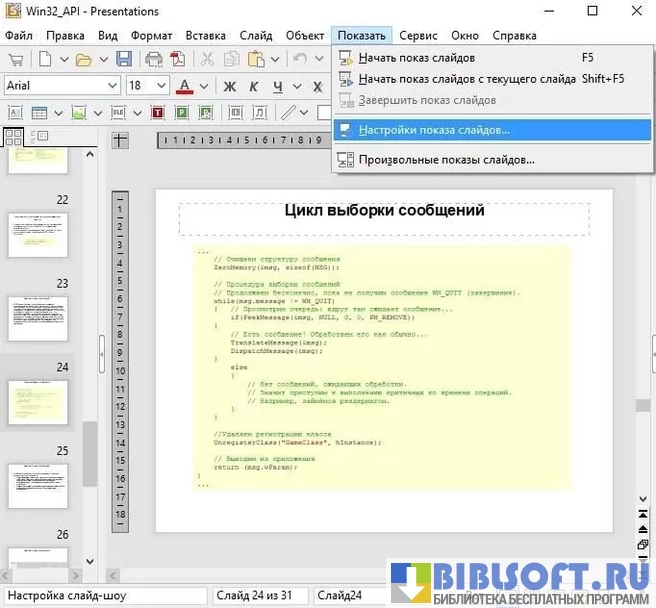Toggle underline formatting (Ч)

[x=278, y=86]
